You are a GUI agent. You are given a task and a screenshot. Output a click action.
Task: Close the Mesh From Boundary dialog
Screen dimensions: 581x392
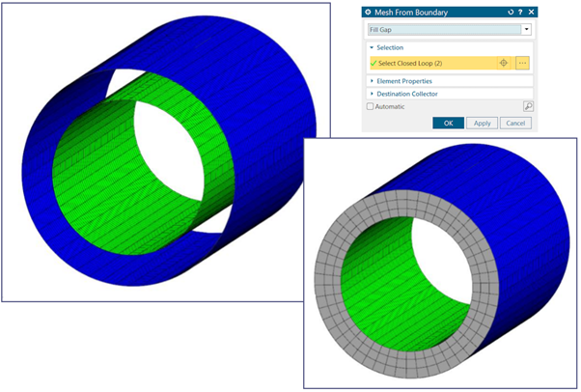[531, 13]
